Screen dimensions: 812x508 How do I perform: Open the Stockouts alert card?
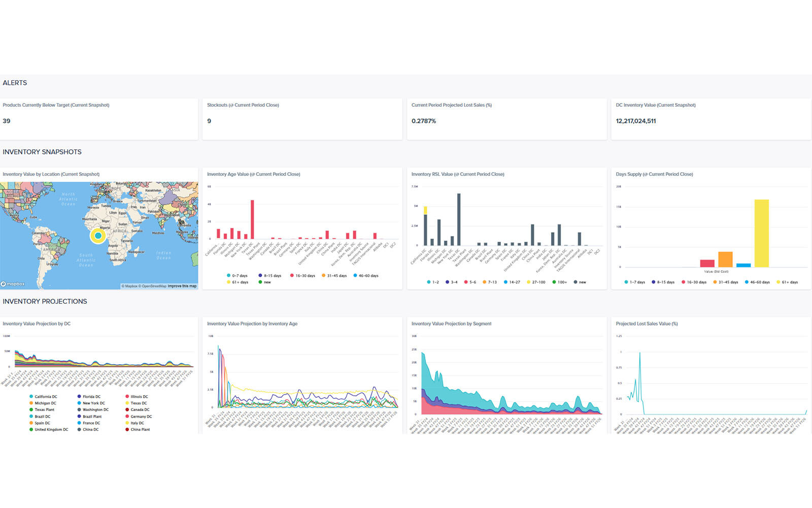[302, 119]
